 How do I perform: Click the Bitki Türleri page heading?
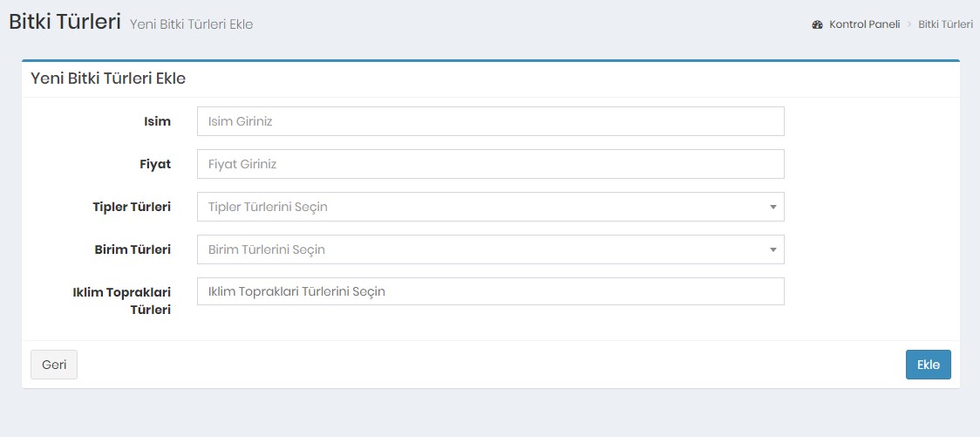pyautogui.click(x=65, y=22)
